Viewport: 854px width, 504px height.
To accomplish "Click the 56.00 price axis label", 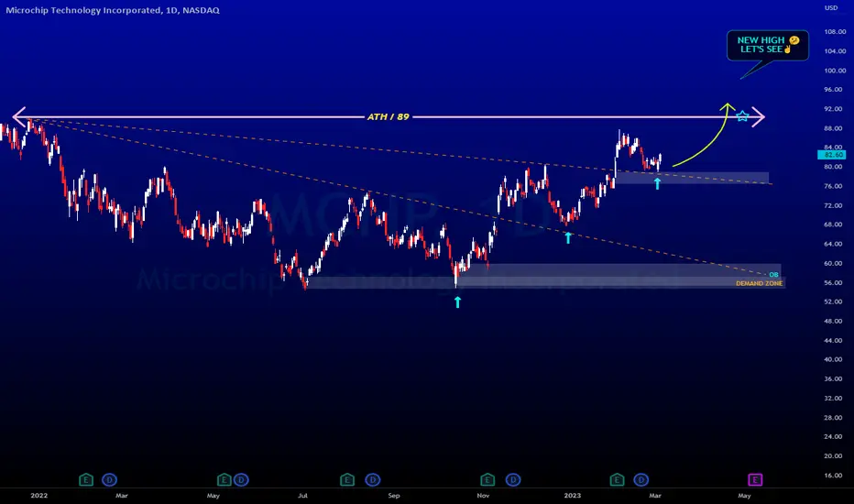I will (x=833, y=283).
